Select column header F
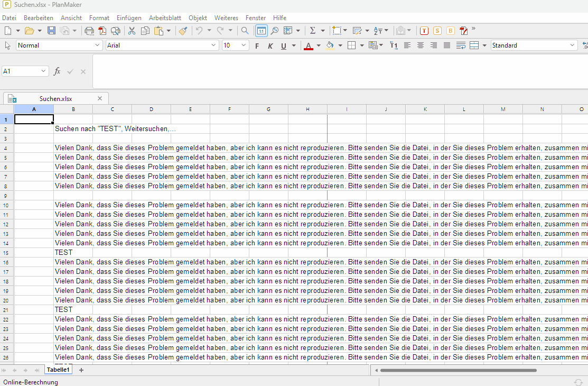This screenshot has width=588, height=386. [x=229, y=109]
